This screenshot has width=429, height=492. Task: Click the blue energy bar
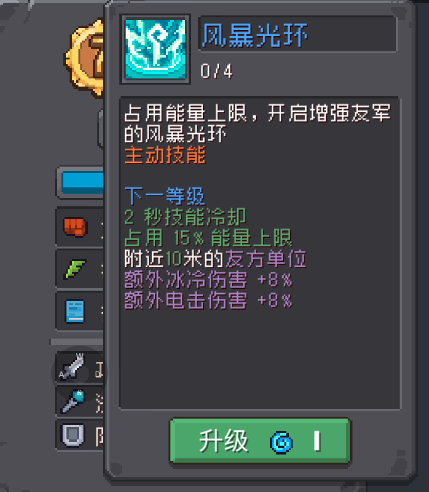click(x=82, y=182)
